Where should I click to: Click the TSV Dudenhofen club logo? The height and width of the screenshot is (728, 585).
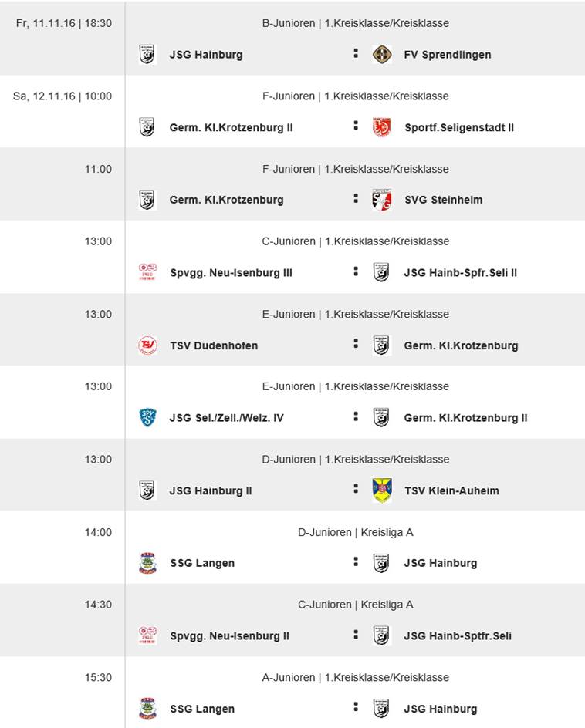point(147,345)
